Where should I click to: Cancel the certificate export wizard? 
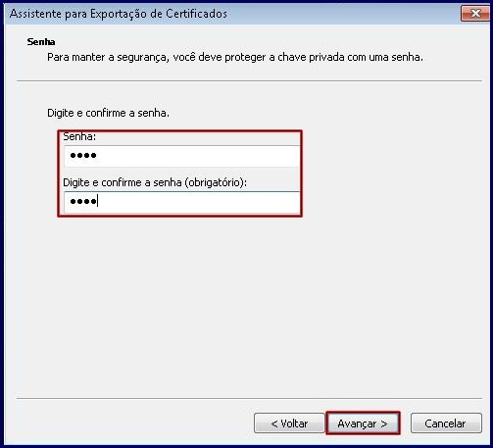[x=446, y=423]
